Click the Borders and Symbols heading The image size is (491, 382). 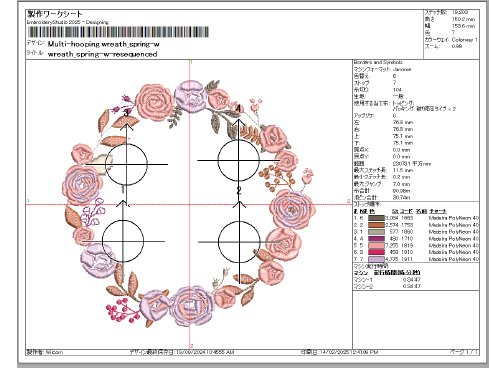[x=378, y=62]
